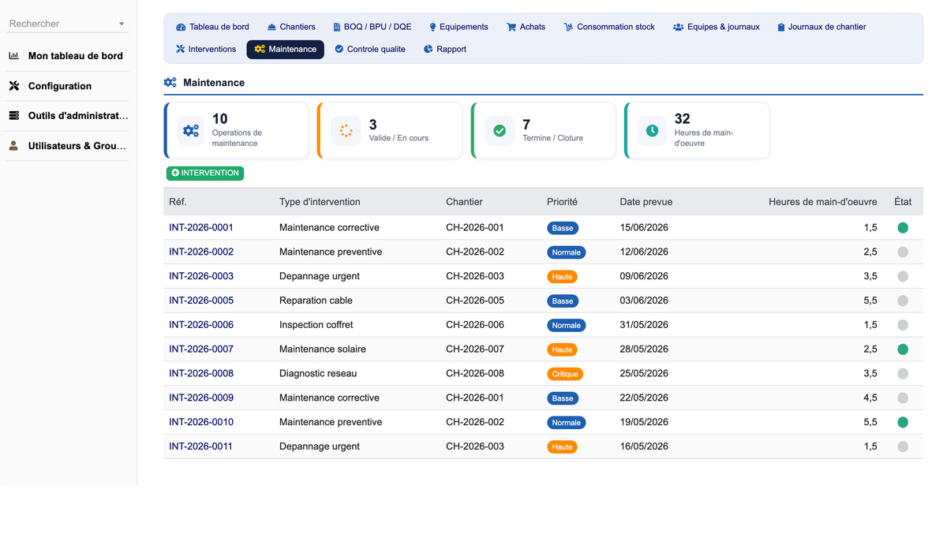Click the Critique priority badge
The height and width of the screenshot is (560, 947).
[565, 374]
